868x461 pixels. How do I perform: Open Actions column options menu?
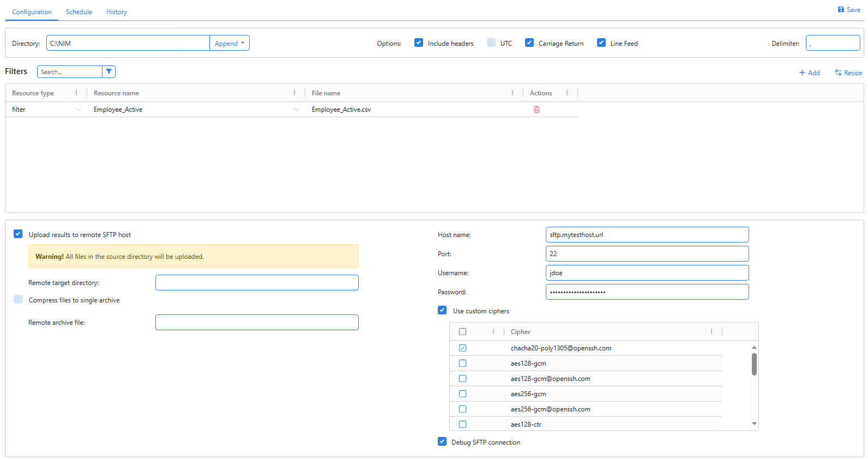coord(567,93)
